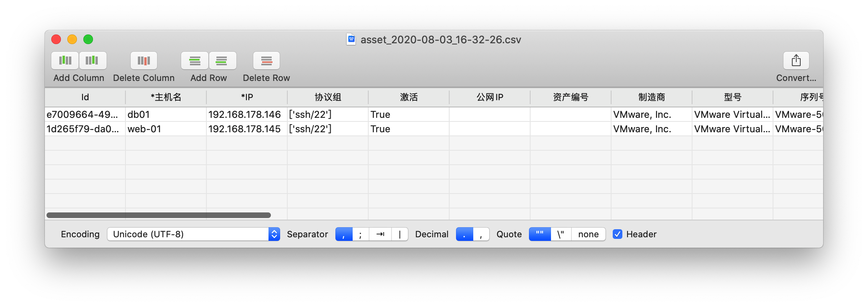The image size is (868, 307).
Task: Select the 192.168.178.145 IP cell
Action: (247, 129)
